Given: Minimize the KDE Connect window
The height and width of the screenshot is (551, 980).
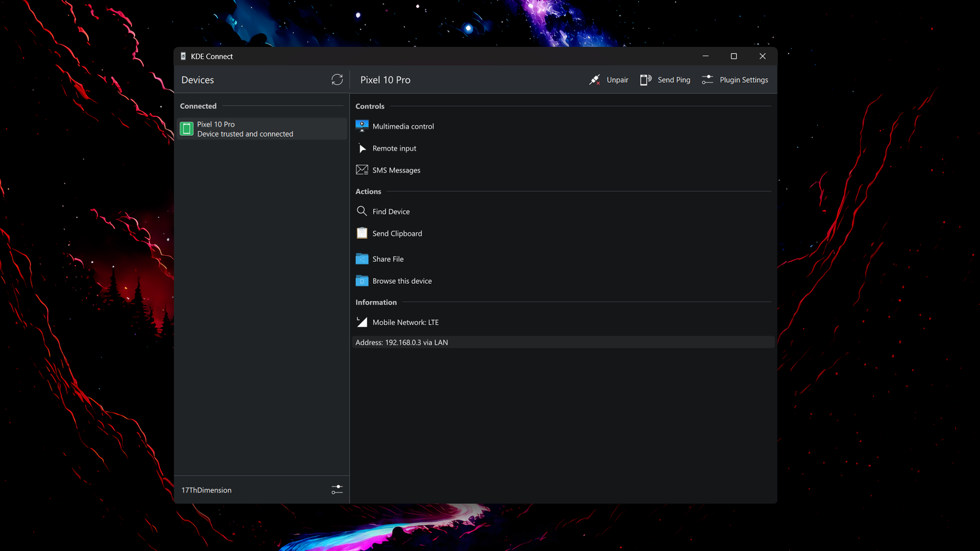Looking at the screenshot, I should pyautogui.click(x=706, y=56).
